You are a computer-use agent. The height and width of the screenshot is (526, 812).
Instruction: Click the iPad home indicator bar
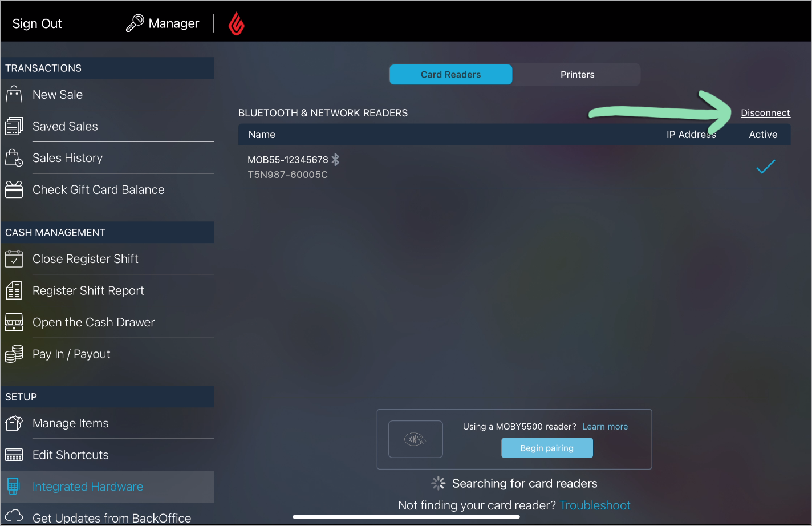[406, 517]
